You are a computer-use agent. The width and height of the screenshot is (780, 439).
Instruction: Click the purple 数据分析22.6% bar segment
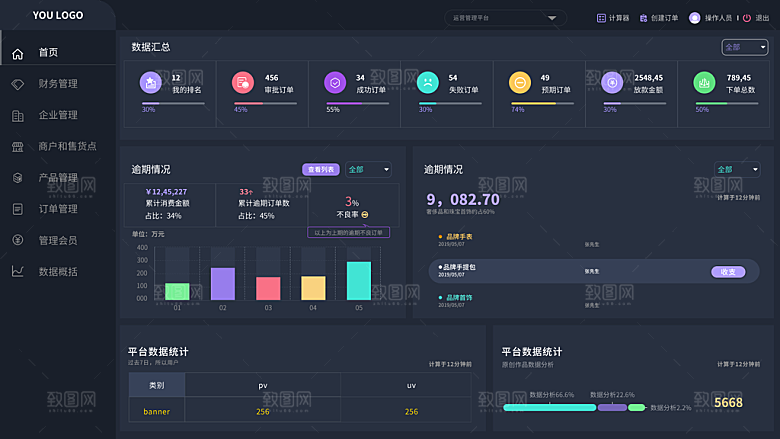(x=612, y=408)
